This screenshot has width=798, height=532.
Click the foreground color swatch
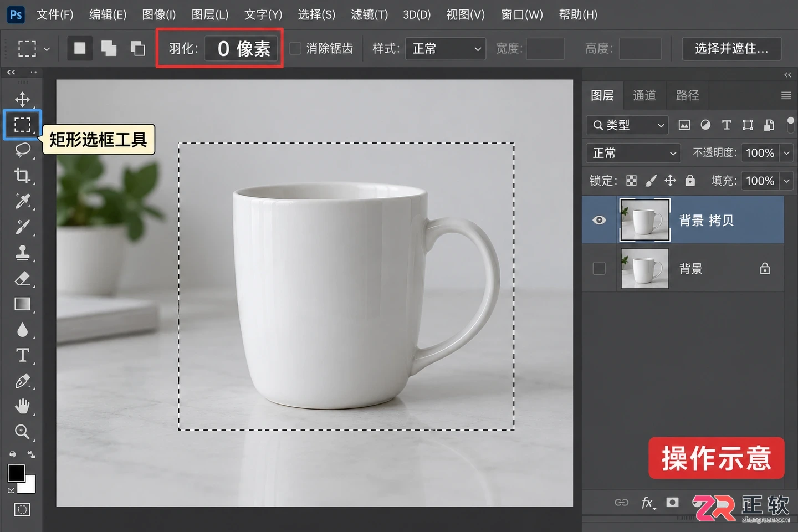pyautogui.click(x=16, y=473)
